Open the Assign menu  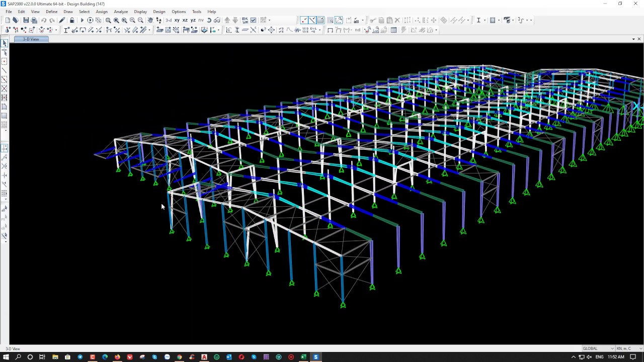(102, 12)
